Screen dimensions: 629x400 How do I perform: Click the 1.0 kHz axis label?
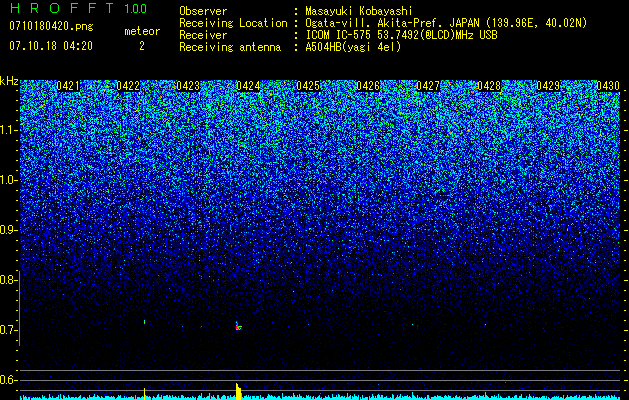tap(8, 180)
